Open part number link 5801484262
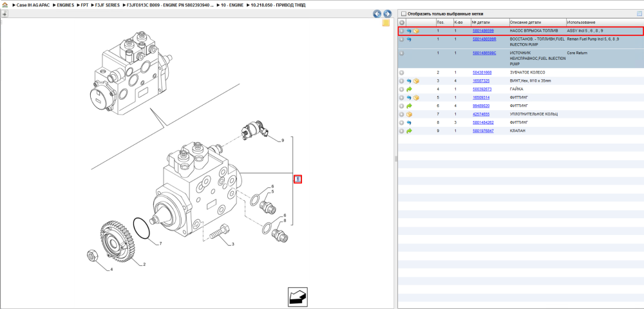This screenshot has width=644, height=309. click(x=483, y=123)
